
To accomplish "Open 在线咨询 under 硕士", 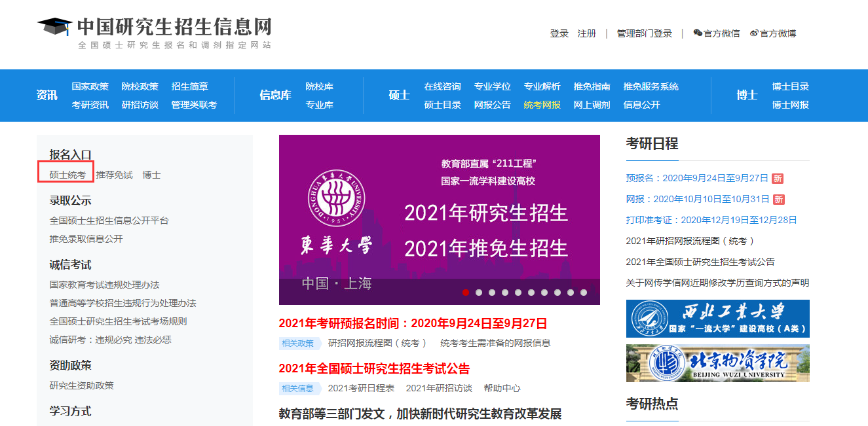I will pos(443,86).
